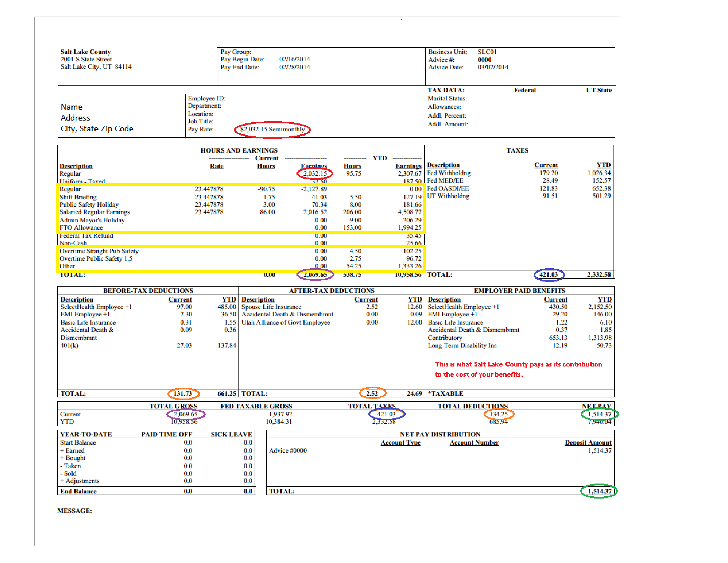
Task: Click the Allowances tax data label
Action: point(444,107)
